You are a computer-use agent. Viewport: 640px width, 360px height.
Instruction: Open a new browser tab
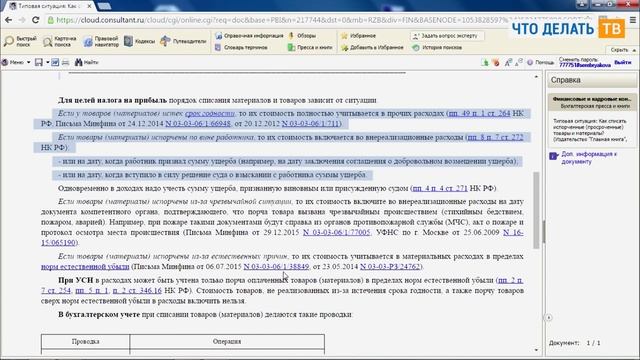pyautogui.click(x=104, y=6)
